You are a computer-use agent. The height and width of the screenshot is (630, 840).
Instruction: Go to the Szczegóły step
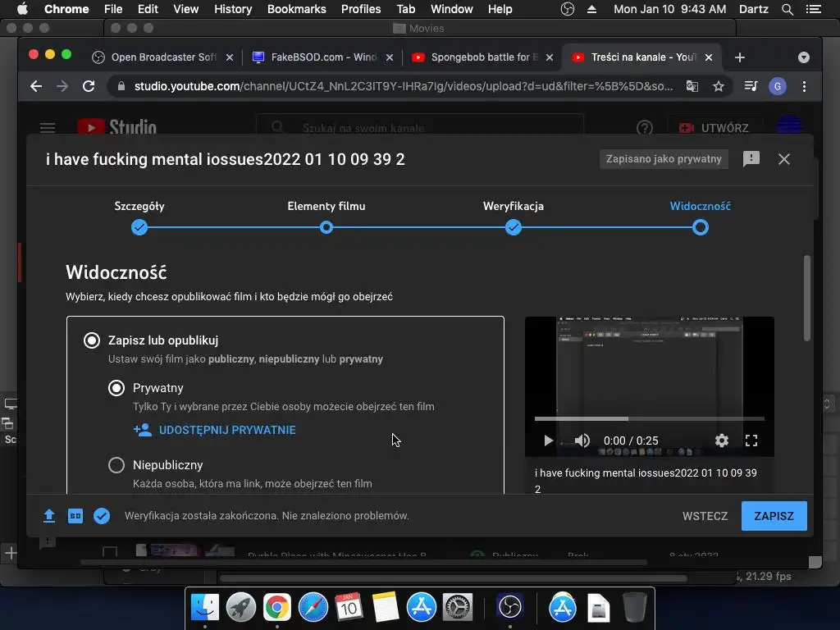(139, 228)
